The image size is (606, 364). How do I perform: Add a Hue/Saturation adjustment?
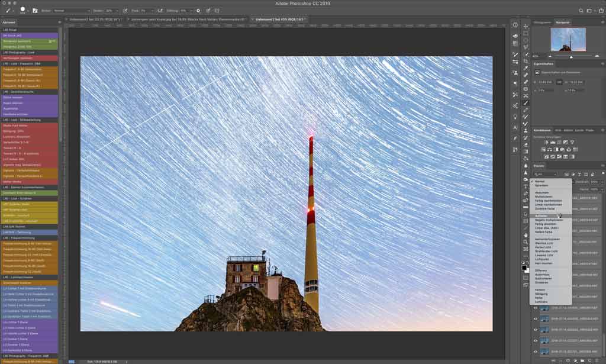(543, 150)
